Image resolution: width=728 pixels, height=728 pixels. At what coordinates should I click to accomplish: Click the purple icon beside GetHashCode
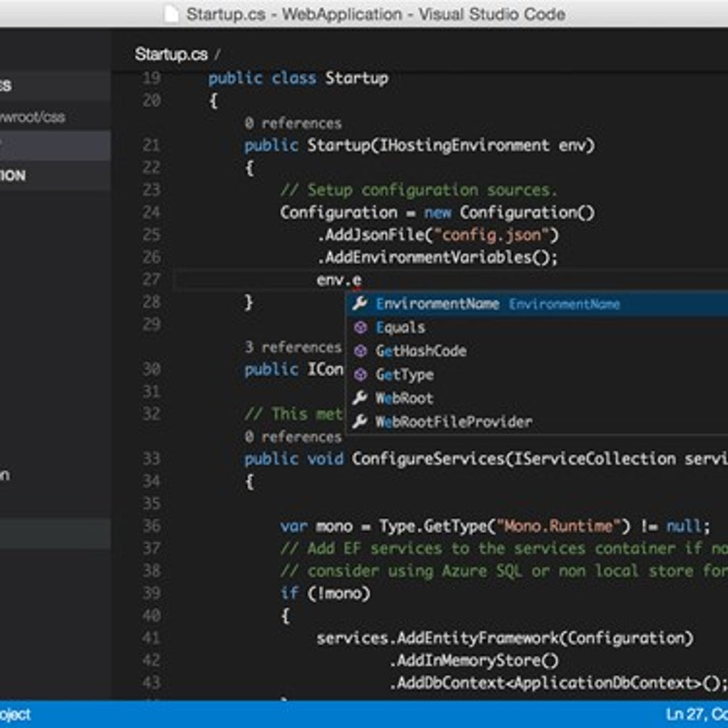click(360, 351)
